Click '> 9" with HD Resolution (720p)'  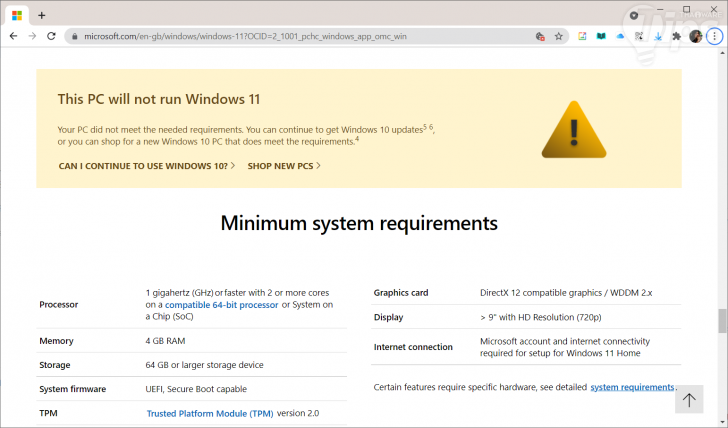pyautogui.click(x=540, y=317)
